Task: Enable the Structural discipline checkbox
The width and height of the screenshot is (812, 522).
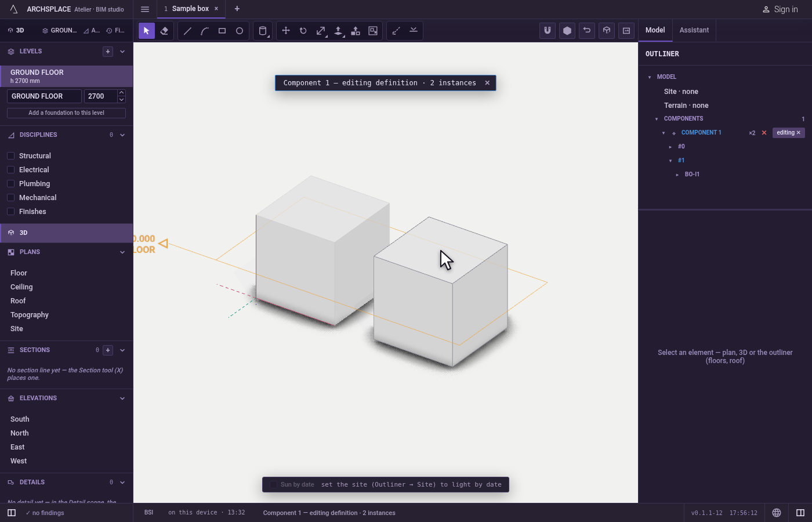Action: click(x=10, y=156)
